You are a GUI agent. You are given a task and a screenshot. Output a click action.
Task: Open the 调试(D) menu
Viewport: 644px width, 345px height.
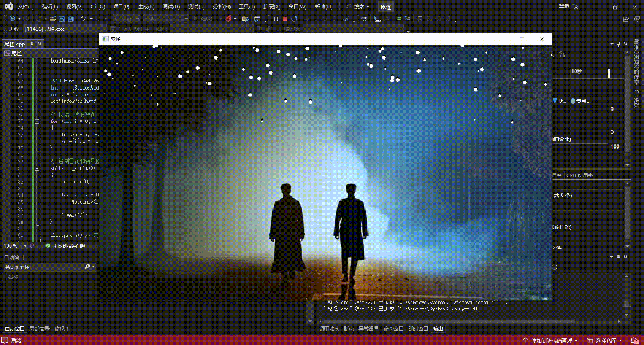point(171,7)
